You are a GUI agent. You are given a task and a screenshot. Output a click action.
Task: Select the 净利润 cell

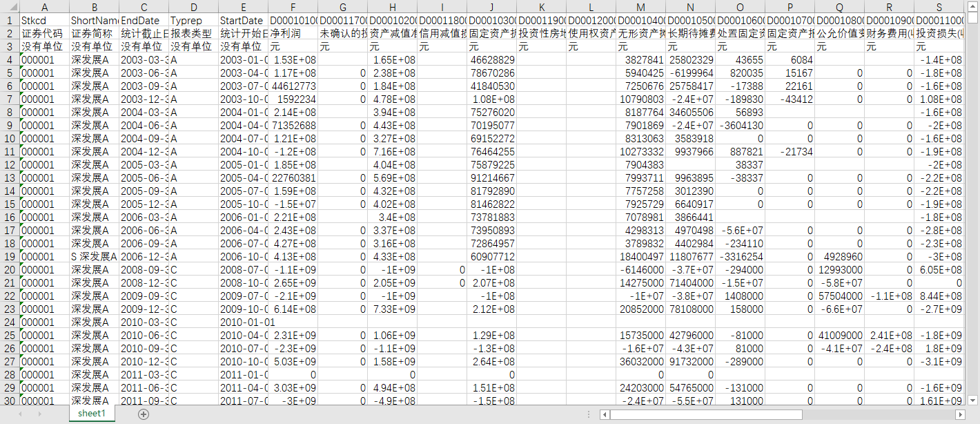(293, 33)
